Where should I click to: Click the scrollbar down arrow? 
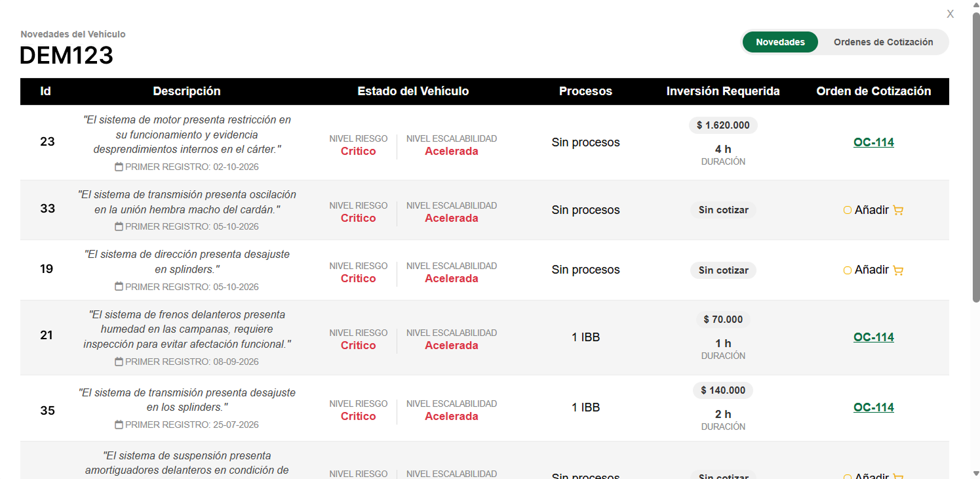pos(976,473)
